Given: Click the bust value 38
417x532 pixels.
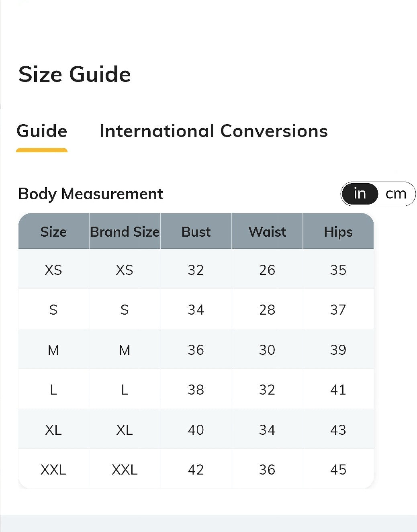Looking at the screenshot, I should (x=196, y=389).
